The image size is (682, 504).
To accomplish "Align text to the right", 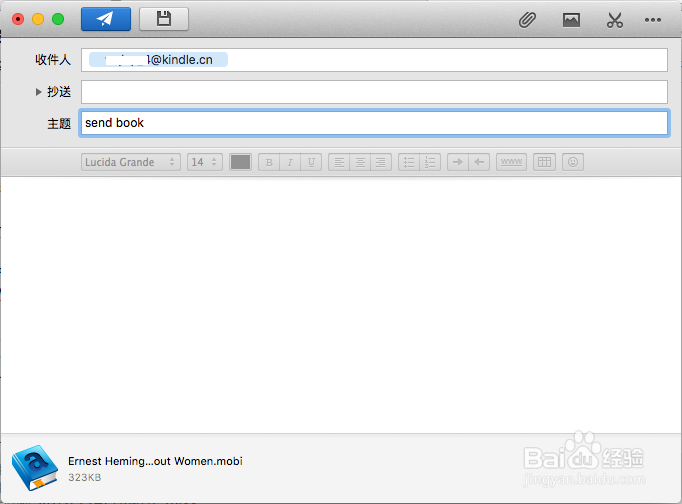I will tap(381, 162).
